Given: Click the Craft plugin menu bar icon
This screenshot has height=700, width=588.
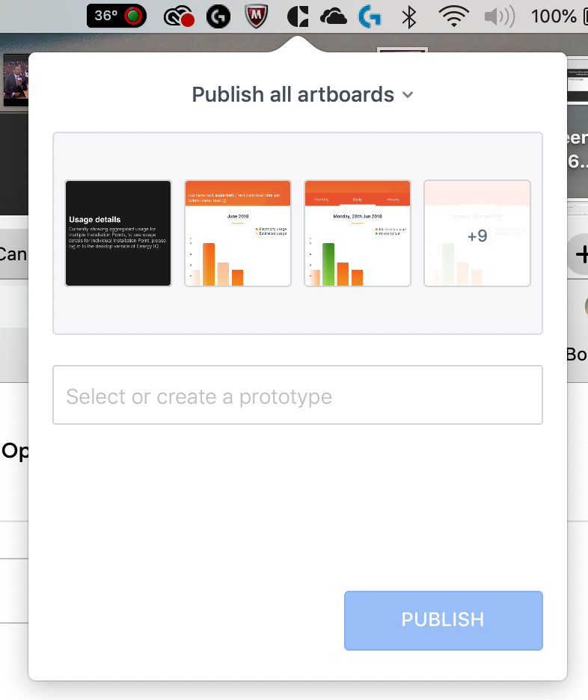Looking at the screenshot, I should pos(298,16).
